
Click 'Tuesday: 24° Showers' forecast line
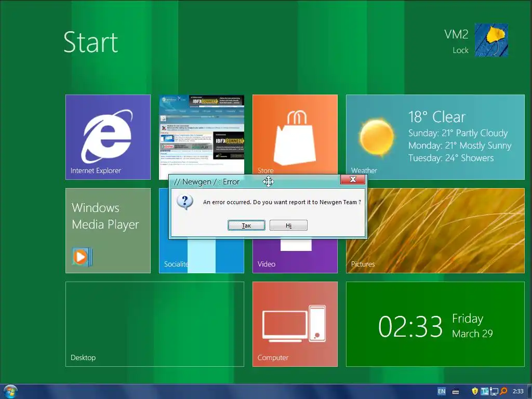coord(451,158)
